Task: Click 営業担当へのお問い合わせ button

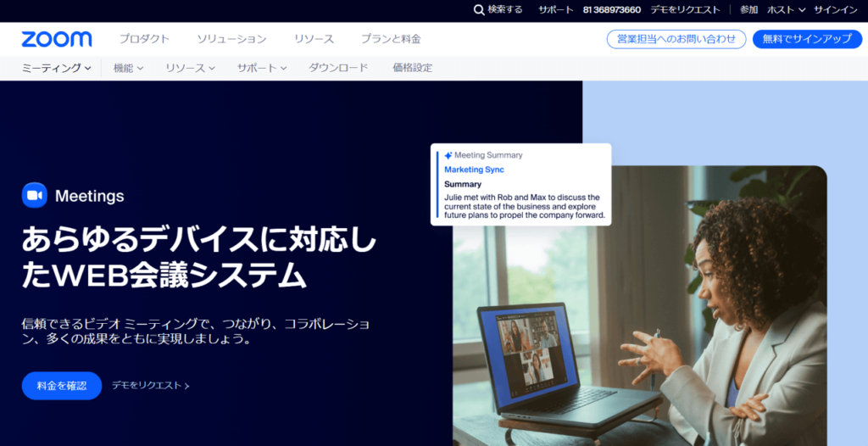Action: (676, 39)
